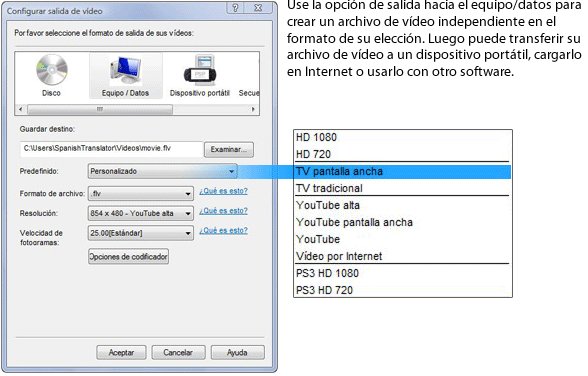Click the Guardar destino path field
This screenshot has width=588, height=376.
tap(111, 149)
